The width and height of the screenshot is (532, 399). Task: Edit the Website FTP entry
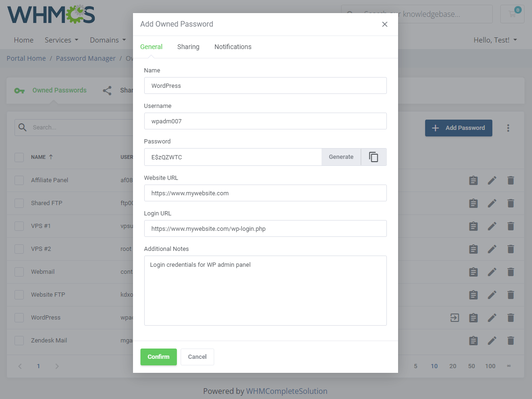click(x=492, y=295)
